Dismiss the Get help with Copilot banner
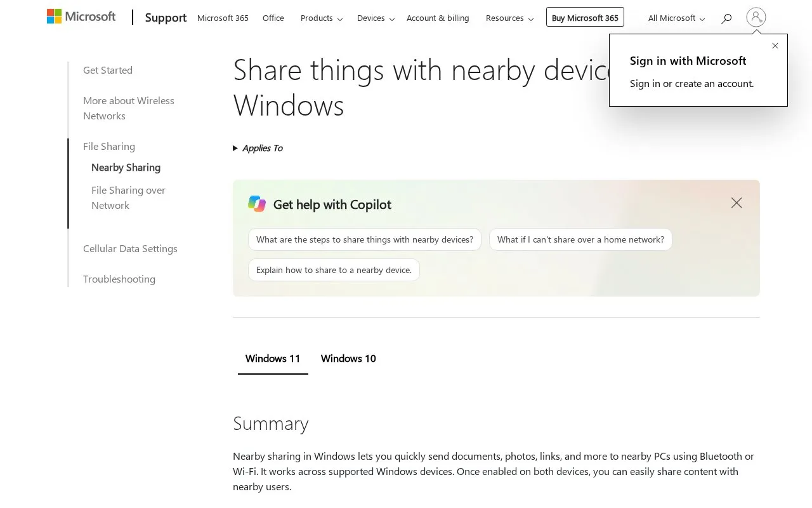The image size is (812, 508). (x=737, y=203)
